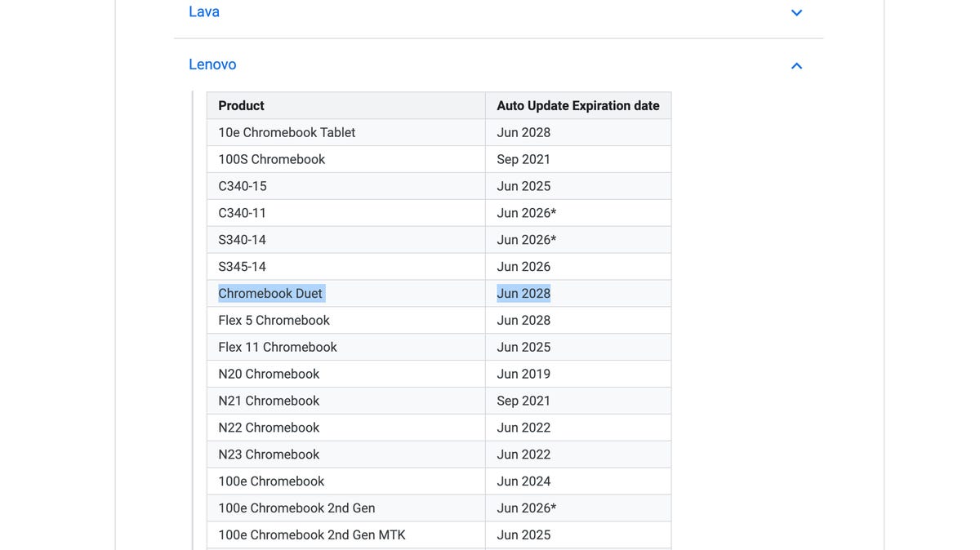The image size is (980, 550).
Task: Click S345-14's Jun 2026 date
Action: tap(523, 267)
